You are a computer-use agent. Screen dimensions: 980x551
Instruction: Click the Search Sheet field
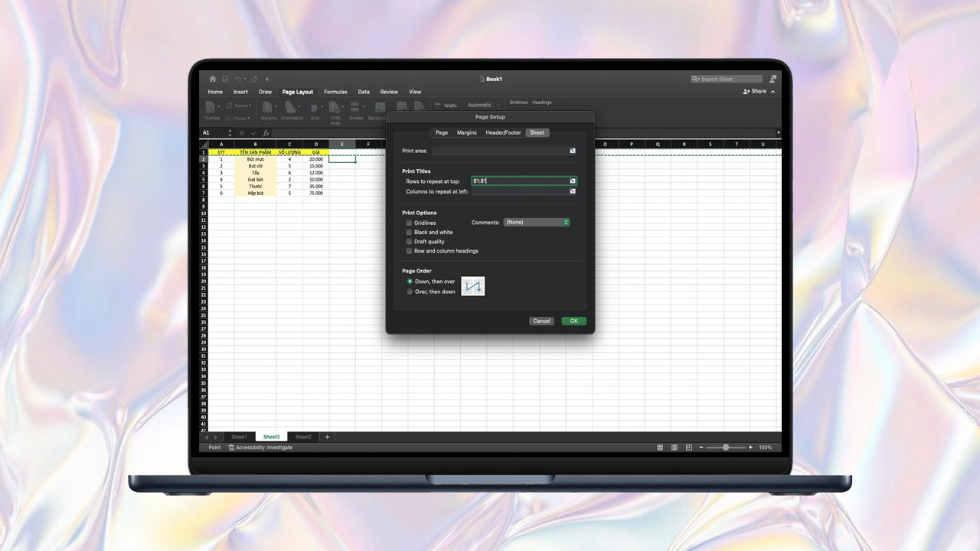pyautogui.click(x=727, y=79)
